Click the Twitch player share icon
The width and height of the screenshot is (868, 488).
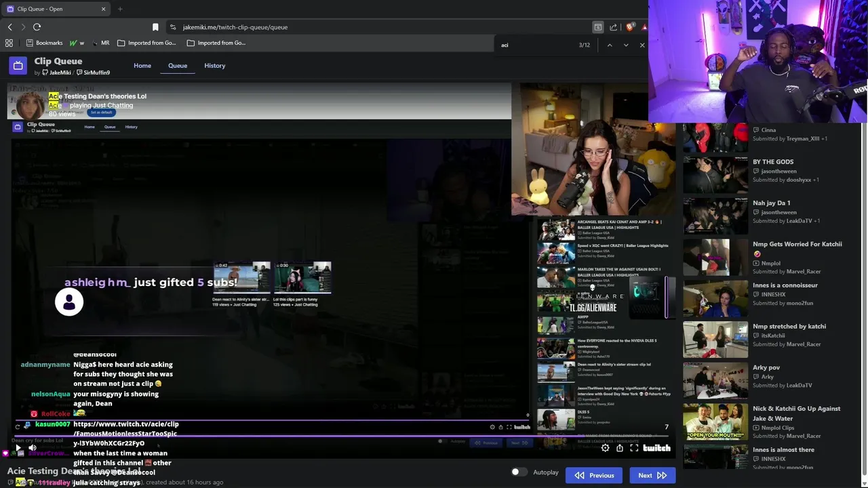[620, 448]
